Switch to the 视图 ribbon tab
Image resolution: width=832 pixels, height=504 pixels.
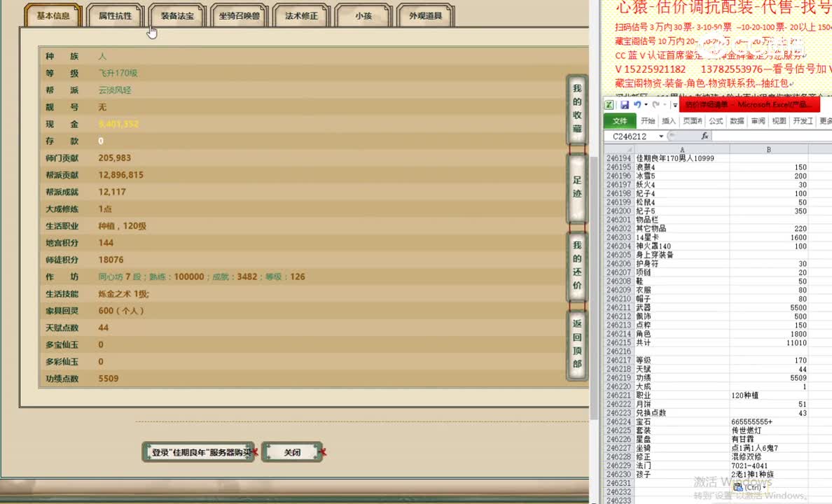point(779,121)
